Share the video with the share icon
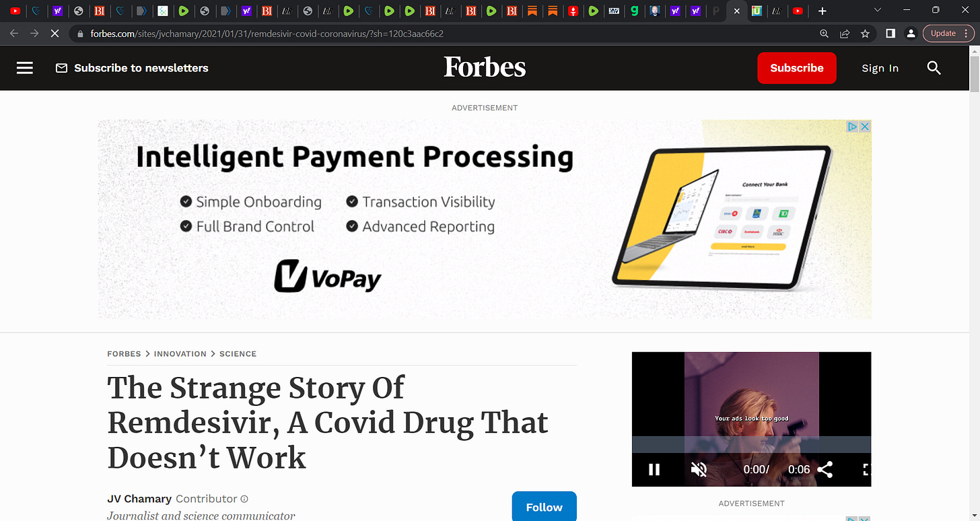Image resolution: width=980 pixels, height=521 pixels. [x=825, y=469]
